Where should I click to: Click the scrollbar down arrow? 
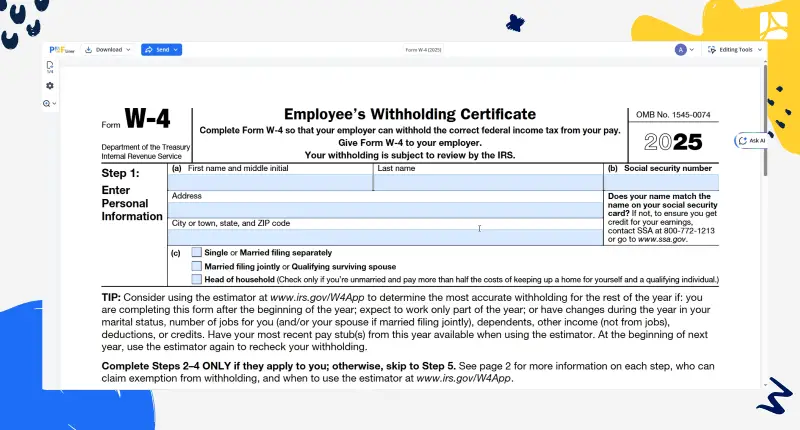(x=765, y=385)
